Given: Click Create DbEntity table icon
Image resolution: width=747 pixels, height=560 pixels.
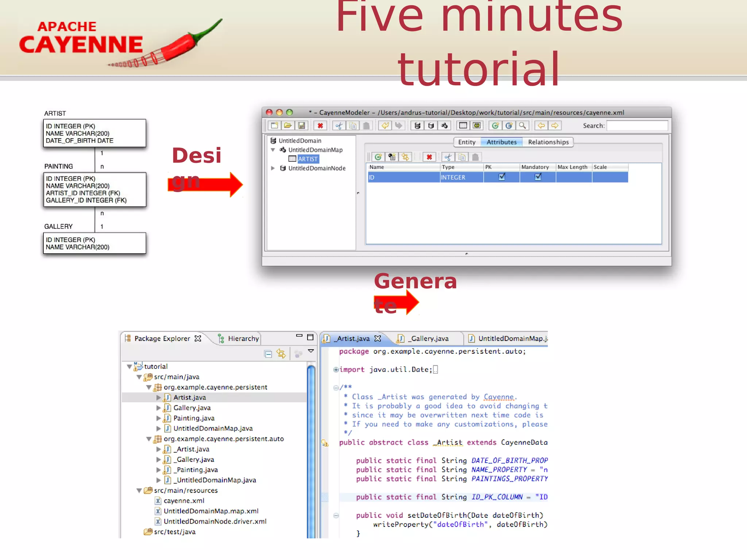Looking at the screenshot, I should (463, 126).
